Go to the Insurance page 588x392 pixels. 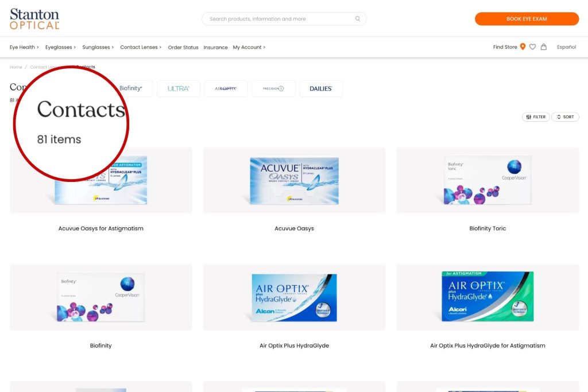tap(215, 48)
